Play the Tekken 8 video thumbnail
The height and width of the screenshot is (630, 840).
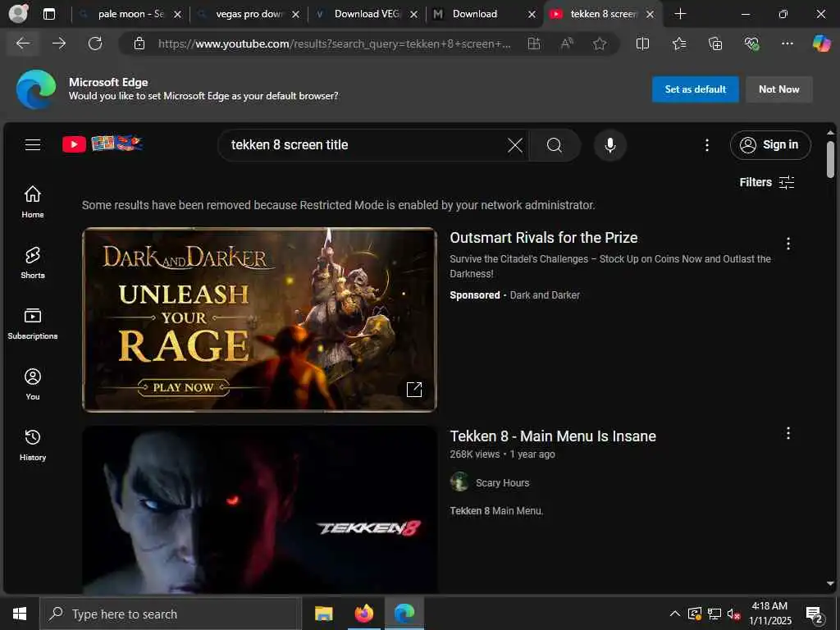pyautogui.click(x=260, y=509)
